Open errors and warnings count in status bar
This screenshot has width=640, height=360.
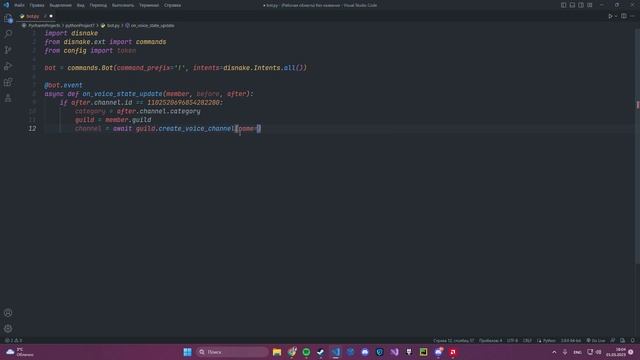pos(13,340)
